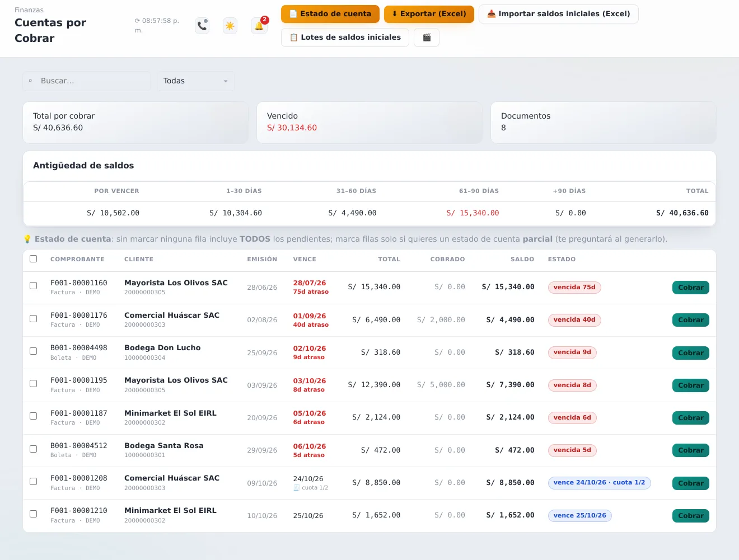Viewport: 739px width, 560px height.
Task: Click the 61-90 días amount S/ 15,340.00
Action: [x=473, y=213]
